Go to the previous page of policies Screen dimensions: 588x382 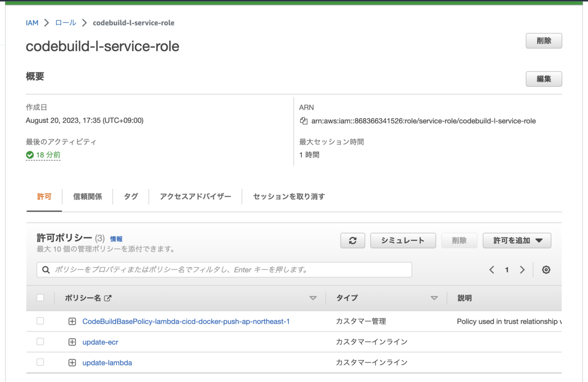point(491,270)
